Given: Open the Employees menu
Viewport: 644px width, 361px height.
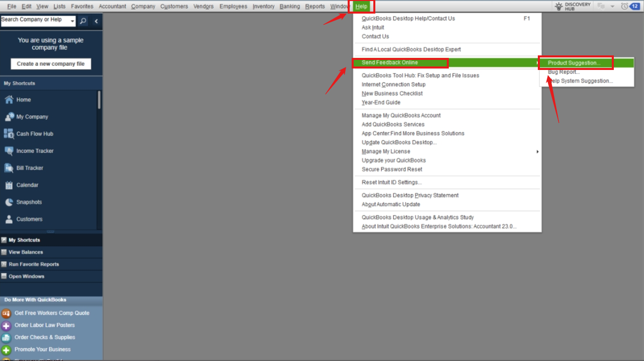Looking at the screenshot, I should [233, 7].
